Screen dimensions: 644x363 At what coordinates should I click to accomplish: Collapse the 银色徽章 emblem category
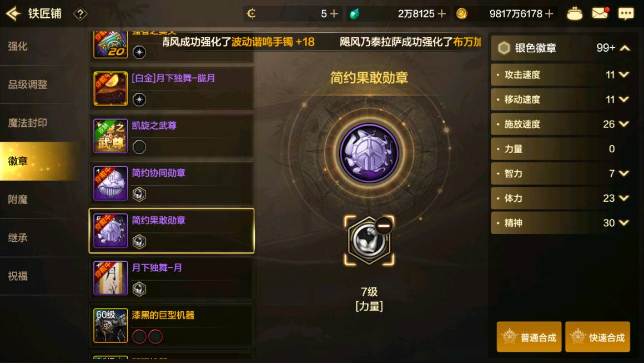[625, 48]
